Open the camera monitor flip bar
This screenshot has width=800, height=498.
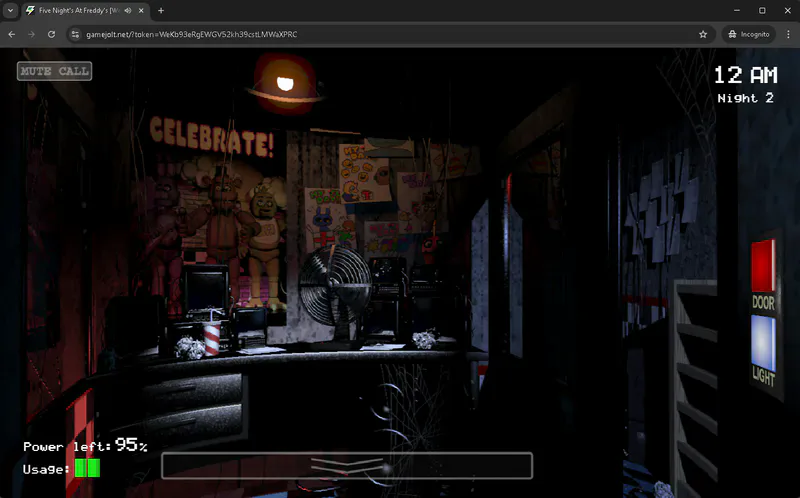[x=347, y=465]
